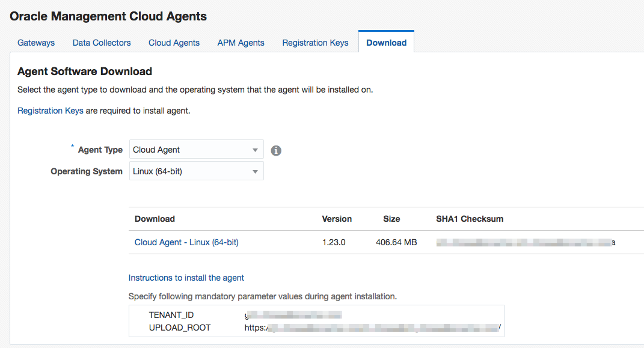The image size is (644, 348).
Task: Click the TENANT_ID value field
Action: [x=293, y=315]
